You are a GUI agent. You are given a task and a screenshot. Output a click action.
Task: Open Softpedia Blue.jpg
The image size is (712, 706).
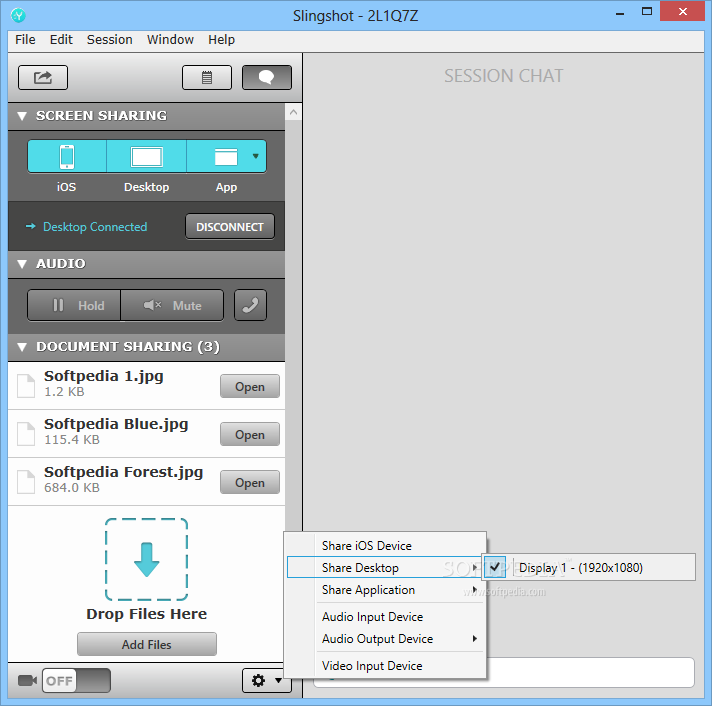pos(250,434)
